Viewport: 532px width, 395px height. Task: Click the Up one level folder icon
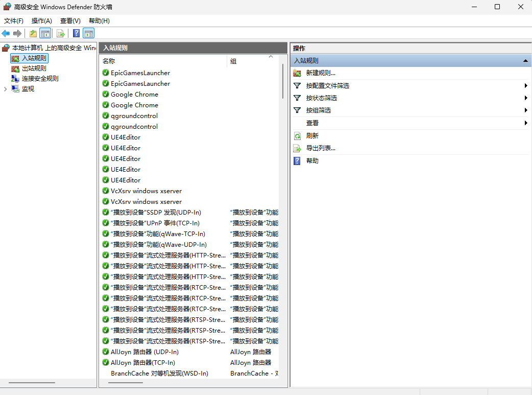[x=33, y=33]
